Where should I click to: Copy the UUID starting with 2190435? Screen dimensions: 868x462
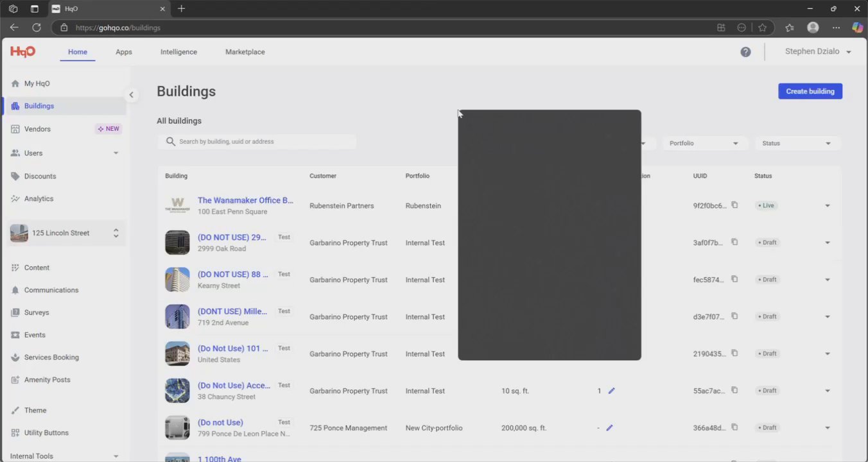pyautogui.click(x=734, y=354)
